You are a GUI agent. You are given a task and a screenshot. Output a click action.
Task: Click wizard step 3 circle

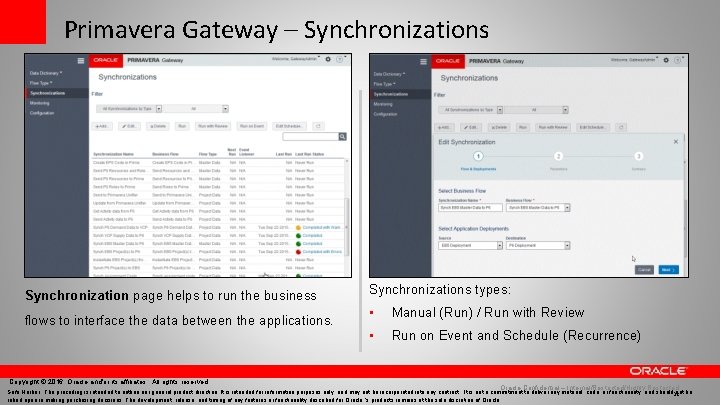(x=638, y=157)
